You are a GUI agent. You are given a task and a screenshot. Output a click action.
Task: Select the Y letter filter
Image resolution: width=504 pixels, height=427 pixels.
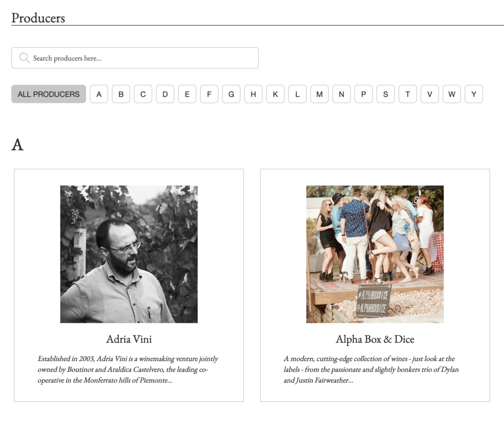pos(473,94)
